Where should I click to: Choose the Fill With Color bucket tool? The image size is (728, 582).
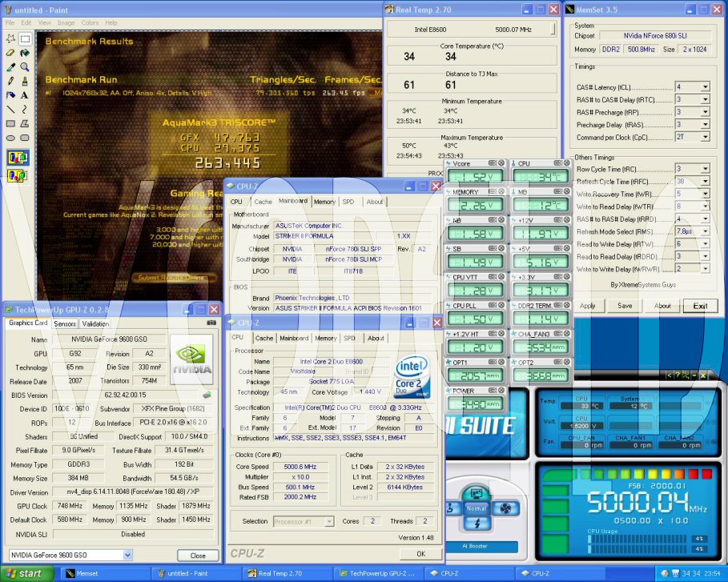click(25, 53)
